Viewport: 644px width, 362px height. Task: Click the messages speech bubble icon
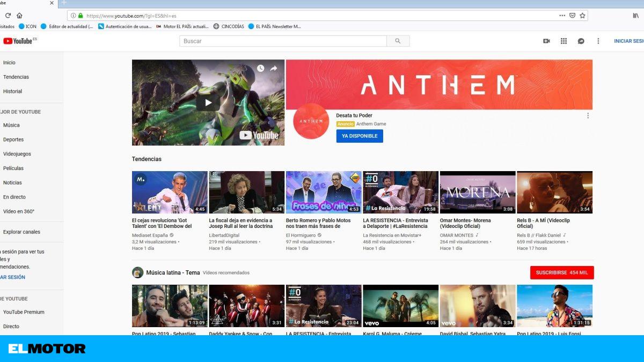[581, 41]
